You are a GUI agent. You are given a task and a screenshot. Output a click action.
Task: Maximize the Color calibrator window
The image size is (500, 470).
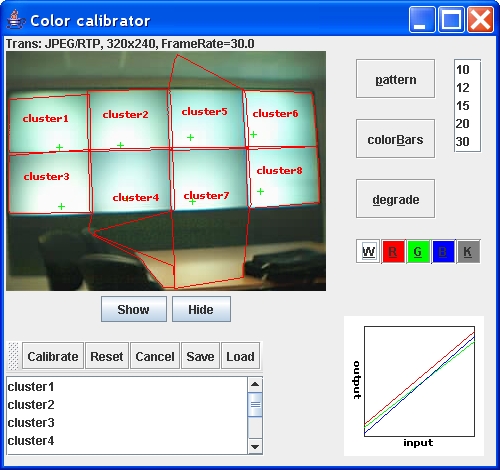click(451, 20)
